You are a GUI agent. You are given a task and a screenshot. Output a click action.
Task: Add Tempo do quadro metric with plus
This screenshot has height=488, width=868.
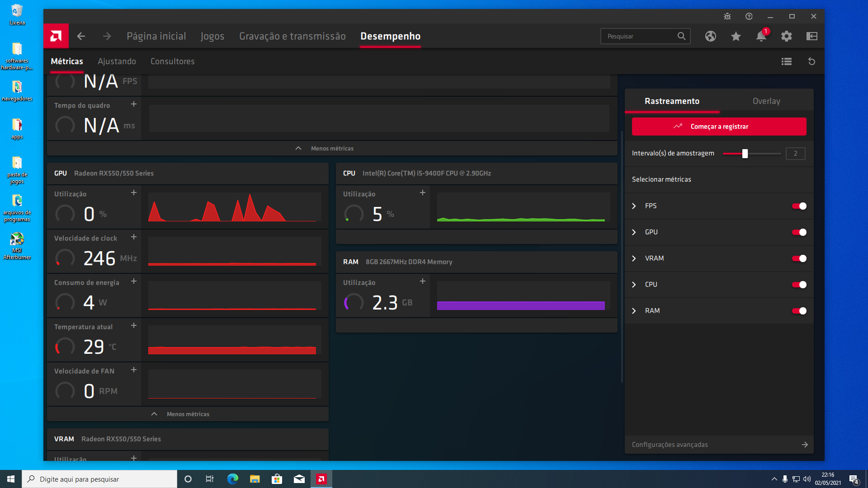click(134, 104)
